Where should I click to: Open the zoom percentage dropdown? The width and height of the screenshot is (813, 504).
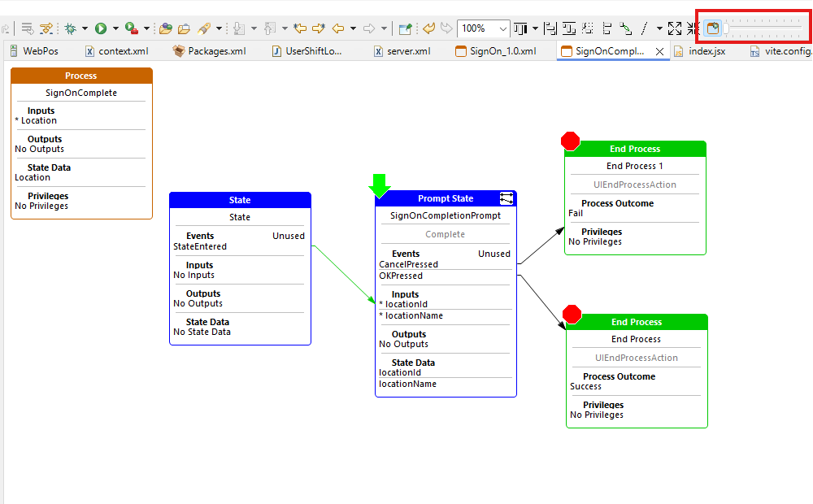coord(502,28)
